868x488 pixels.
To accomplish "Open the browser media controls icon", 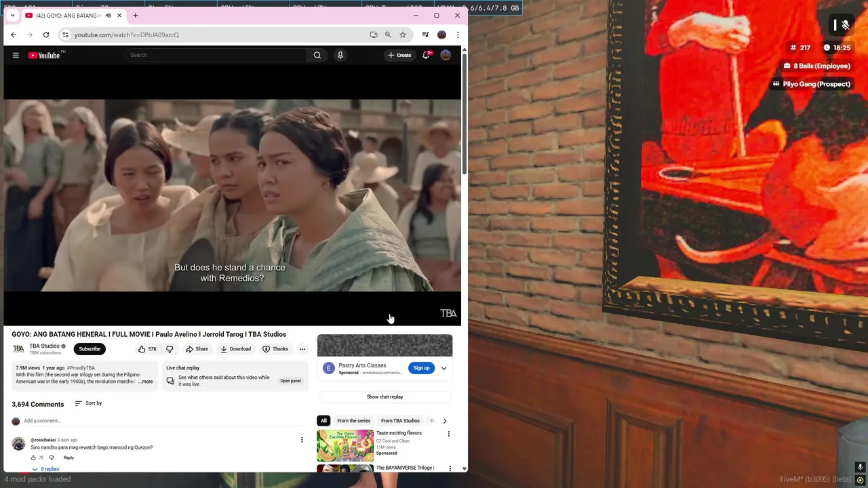I will click(x=425, y=35).
